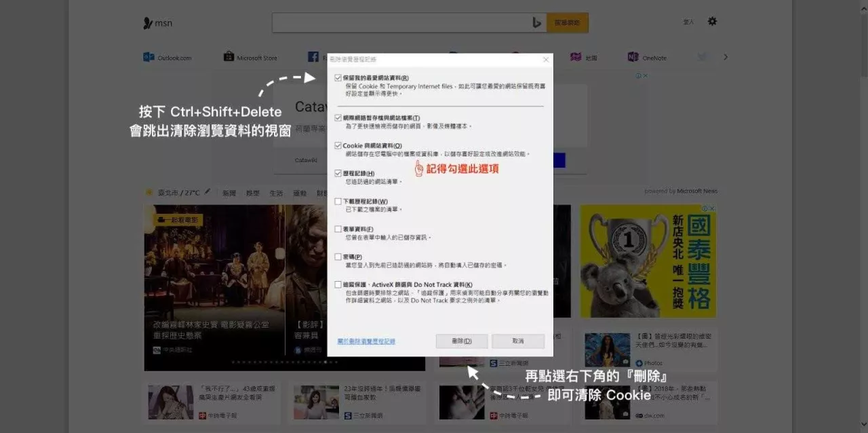Expand more services with the right chevron

[725, 57]
